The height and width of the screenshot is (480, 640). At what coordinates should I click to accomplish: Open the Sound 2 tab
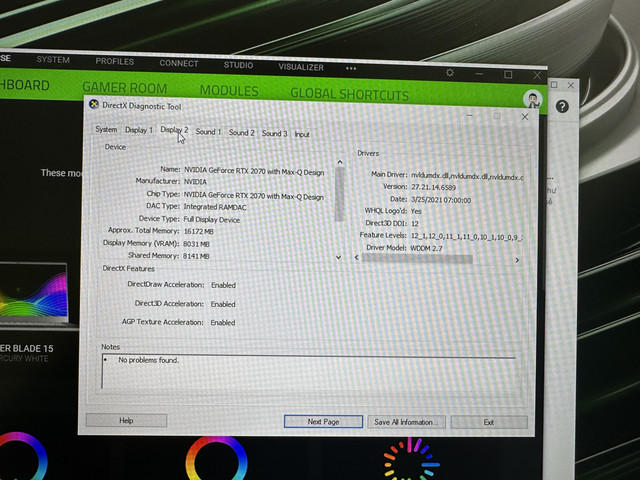(x=241, y=133)
